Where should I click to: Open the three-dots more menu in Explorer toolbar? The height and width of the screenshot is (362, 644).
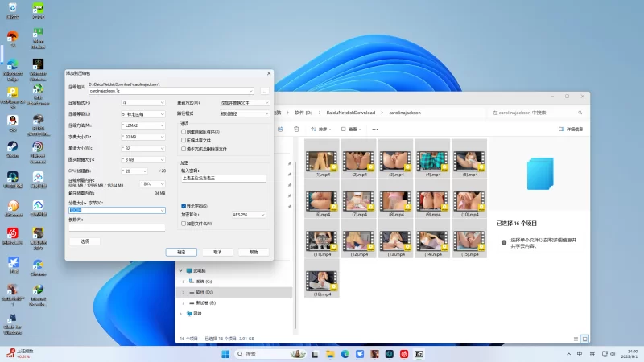pyautogui.click(x=374, y=129)
